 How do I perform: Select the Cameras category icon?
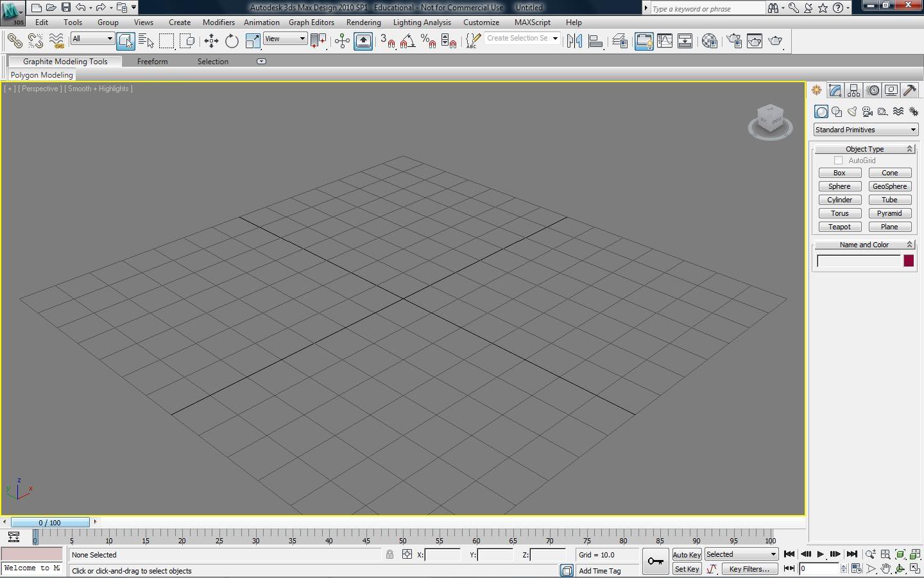tap(868, 112)
